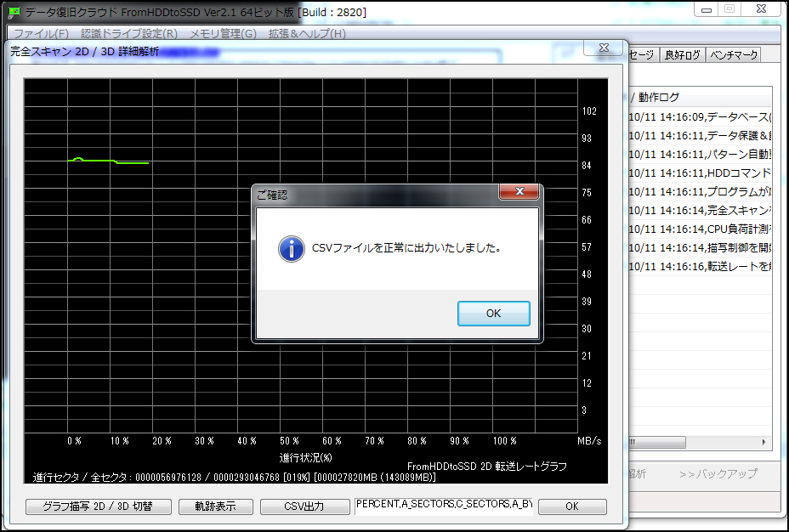Click the blue information icon in dialog
Image resolution: width=789 pixels, height=532 pixels.
pos(292,249)
